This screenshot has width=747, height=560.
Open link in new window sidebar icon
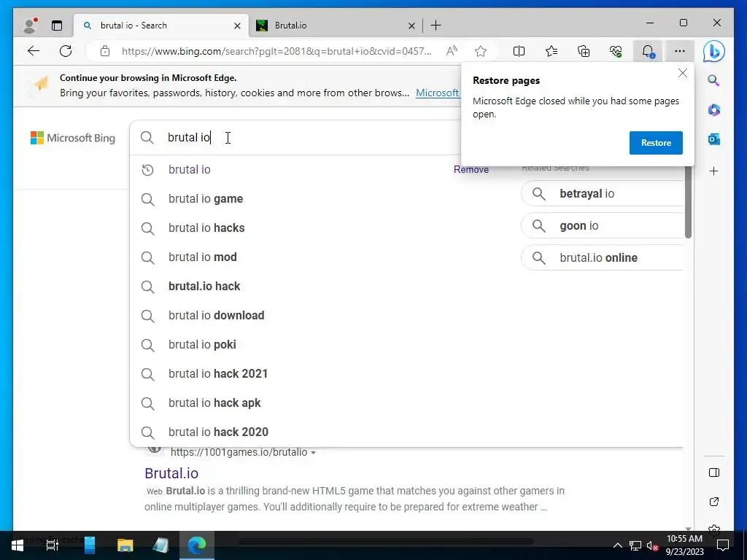pyautogui.click(x=713, y=502)
